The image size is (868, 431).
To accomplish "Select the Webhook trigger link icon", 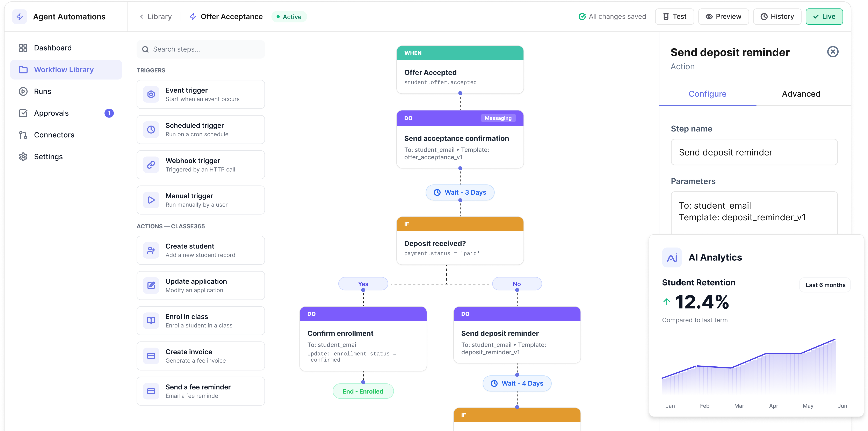I will (151, 165).
